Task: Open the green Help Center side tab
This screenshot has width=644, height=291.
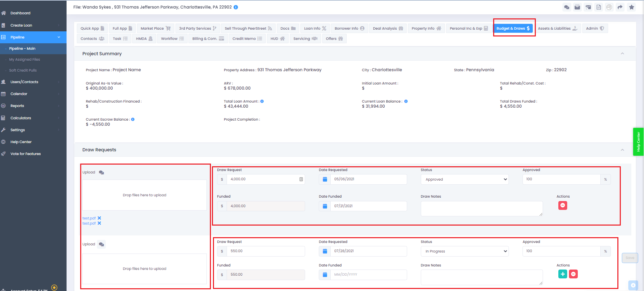Action: pos(638,142)
